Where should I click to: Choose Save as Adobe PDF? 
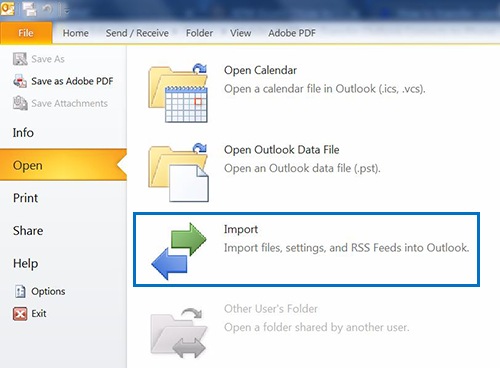click(63, 81)
